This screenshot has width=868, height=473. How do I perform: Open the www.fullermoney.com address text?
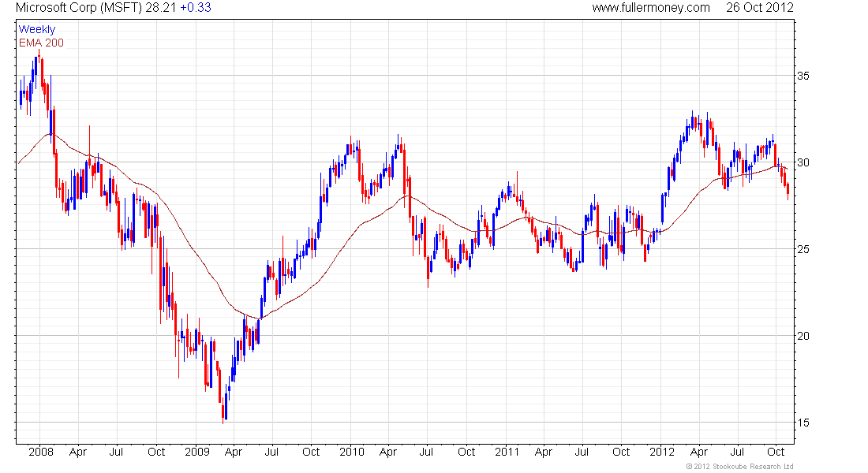pos(650,8)
